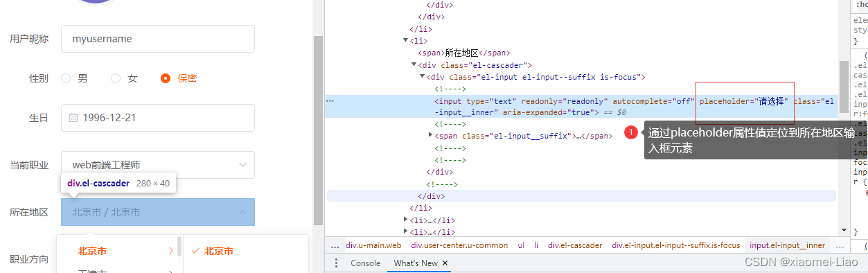Click the chevron arrow next to 北京市 in the cascader list
This screenshot has width=868, height=273.
[171, 251]
